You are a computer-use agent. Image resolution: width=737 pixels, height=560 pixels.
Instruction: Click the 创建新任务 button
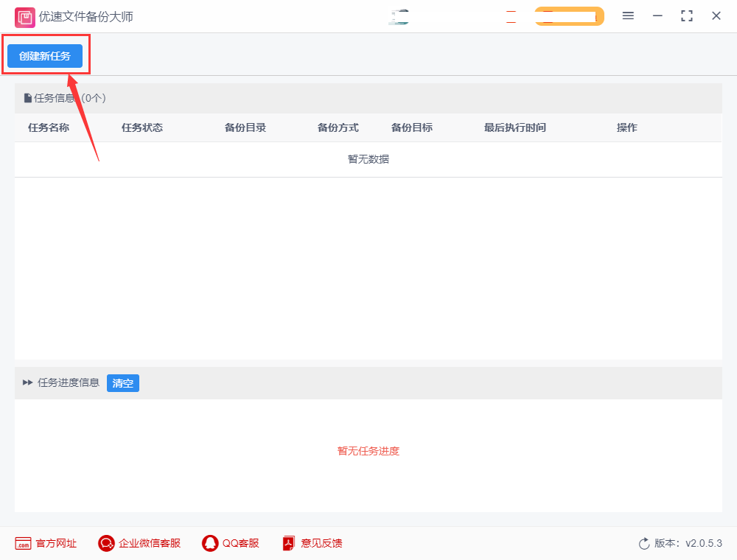(45, 56)
